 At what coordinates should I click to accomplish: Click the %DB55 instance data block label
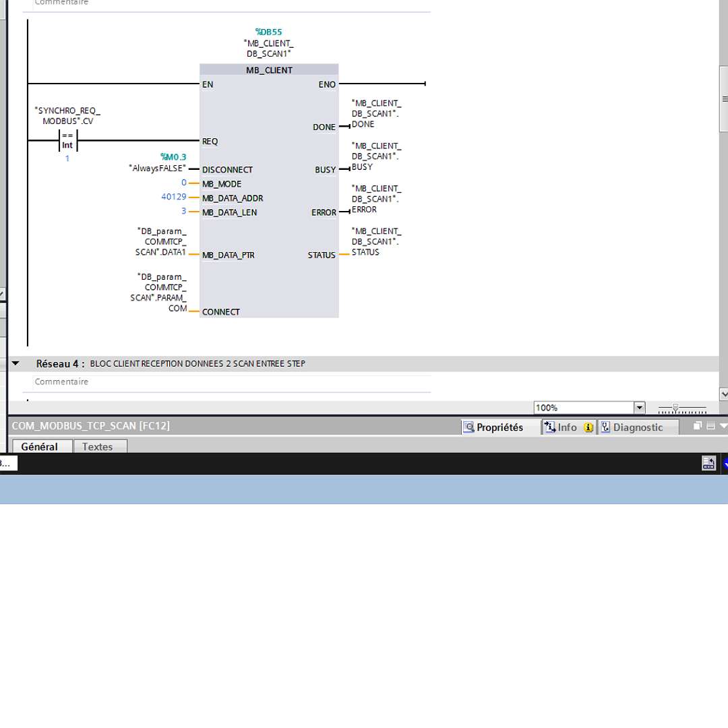point(268,32)
